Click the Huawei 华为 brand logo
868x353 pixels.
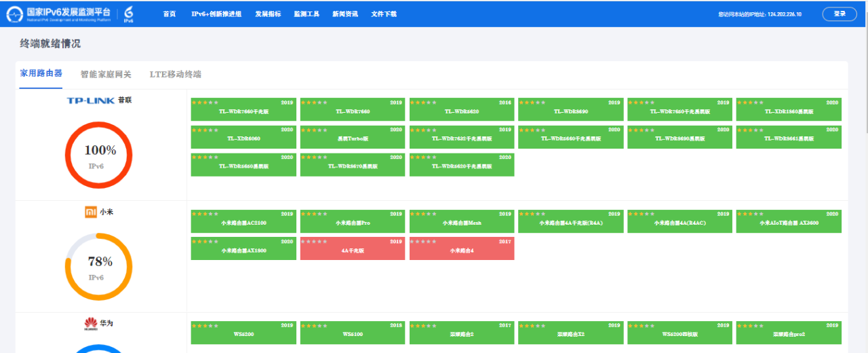tap(90, 324)
